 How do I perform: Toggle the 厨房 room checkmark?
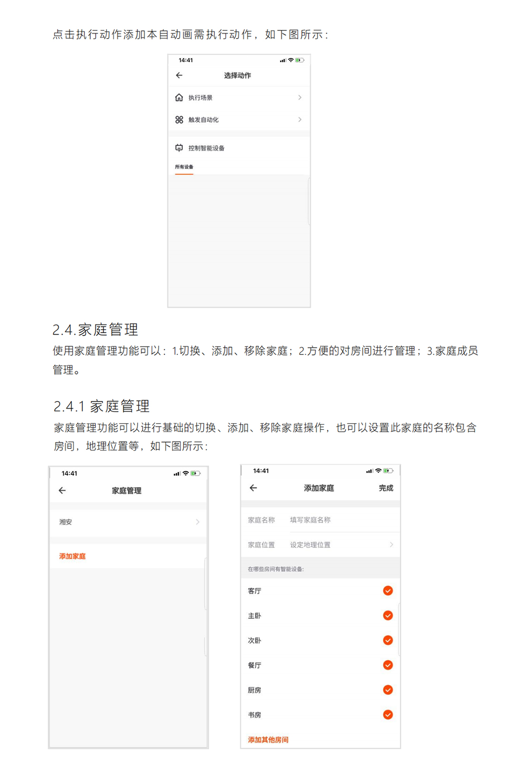[388, 690]
